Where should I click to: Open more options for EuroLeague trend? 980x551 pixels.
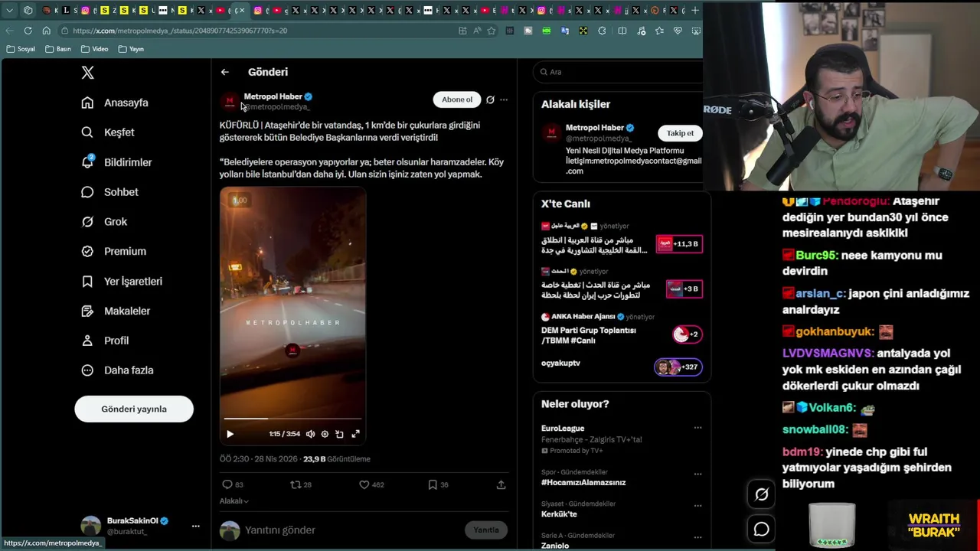pos(697,429)
